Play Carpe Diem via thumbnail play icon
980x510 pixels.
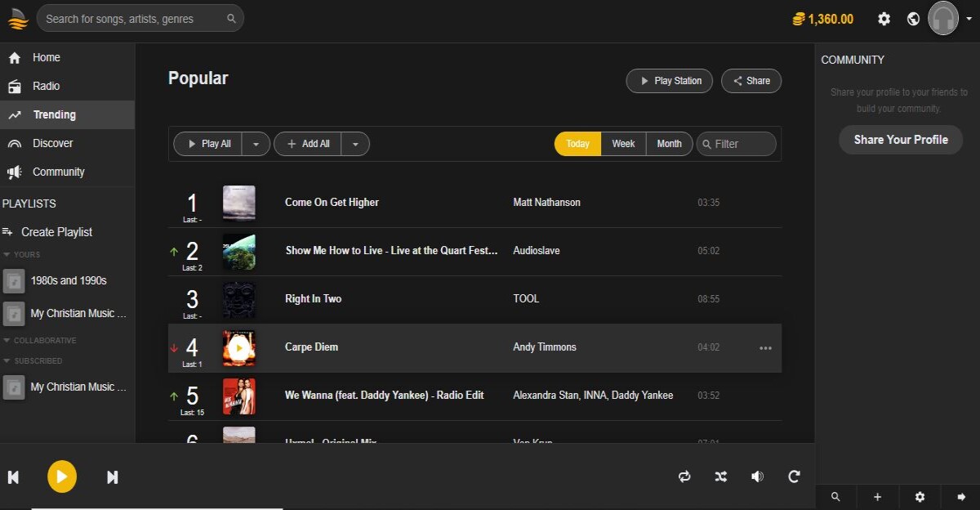tap(238, 348)
